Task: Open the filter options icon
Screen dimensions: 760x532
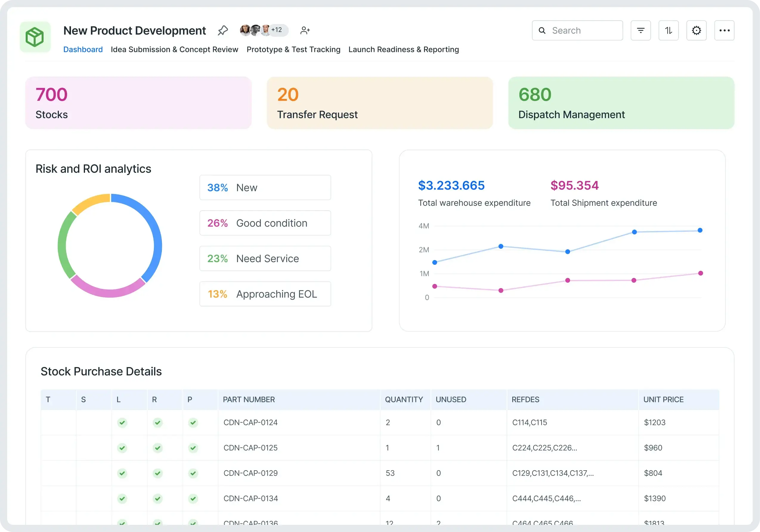Action: [x=640, y=30]
